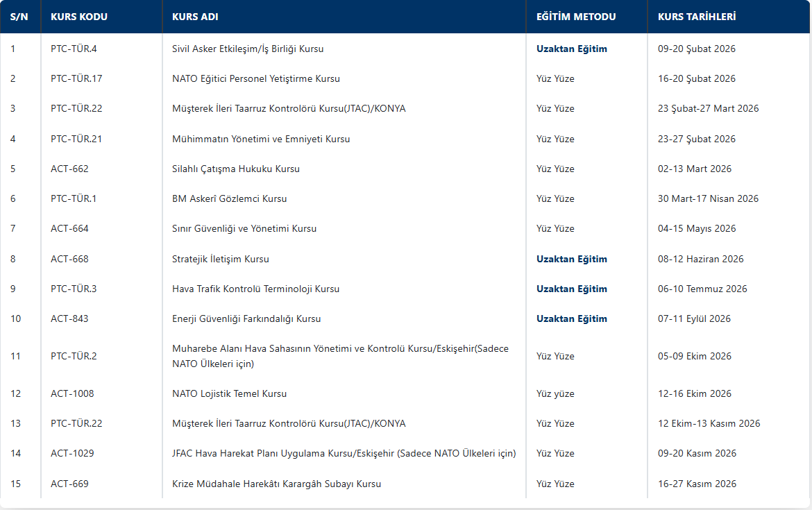The height and width of the screenshot is (510, 812).
Task: Open Uzaktan Eğitim link for Stratejik İletişim Kursu
Action: (x=571, y=259)
